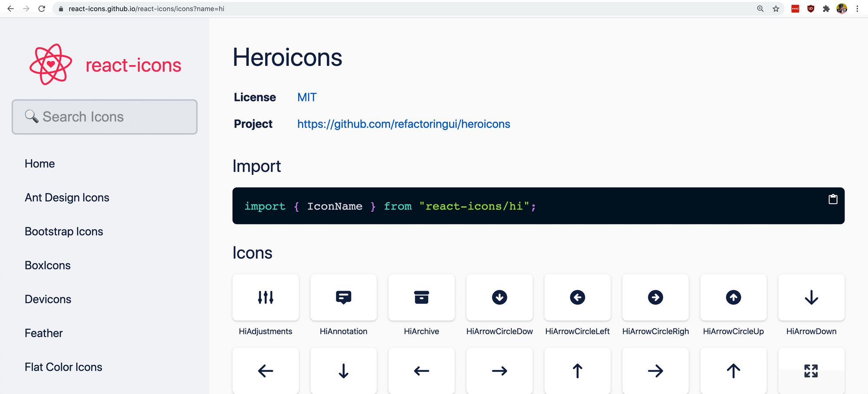Open Feather in sidebar
The image size is (868, 394).
click(43, 333)
